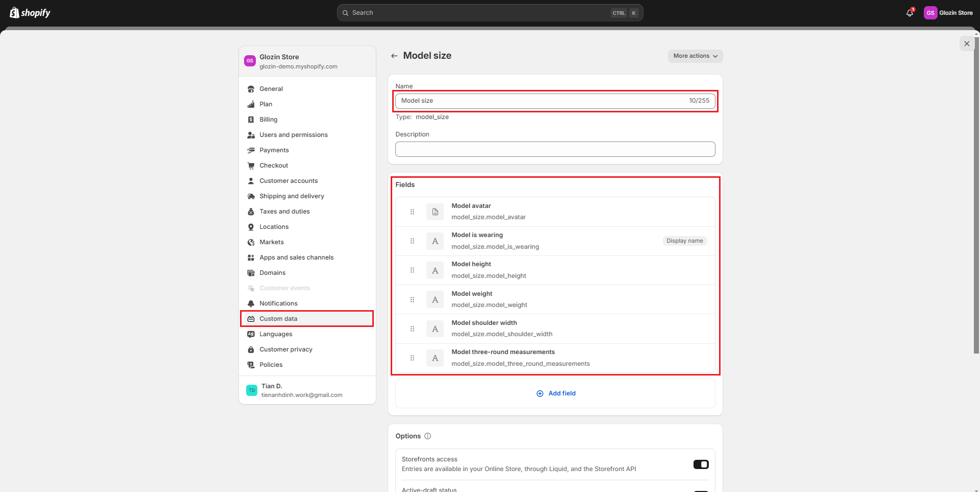Viewport: 980px width, 492px height.
Task: Click the notification bell icon
Action: 910,13
